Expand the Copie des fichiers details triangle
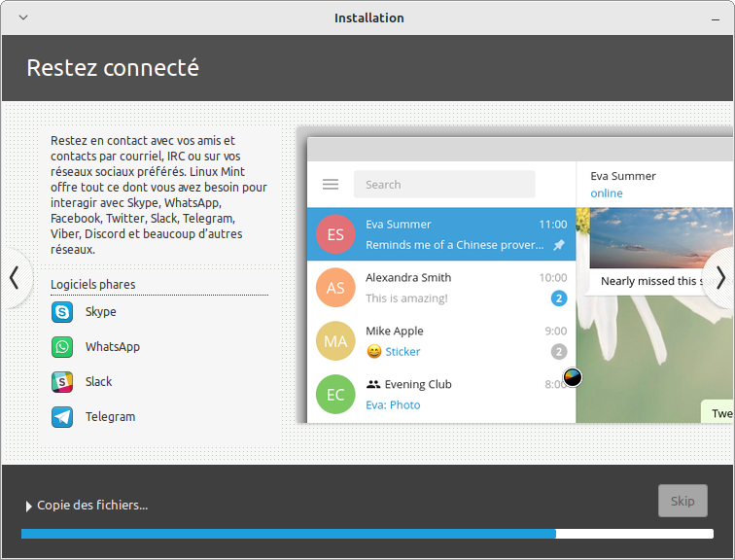 [28, 506]
